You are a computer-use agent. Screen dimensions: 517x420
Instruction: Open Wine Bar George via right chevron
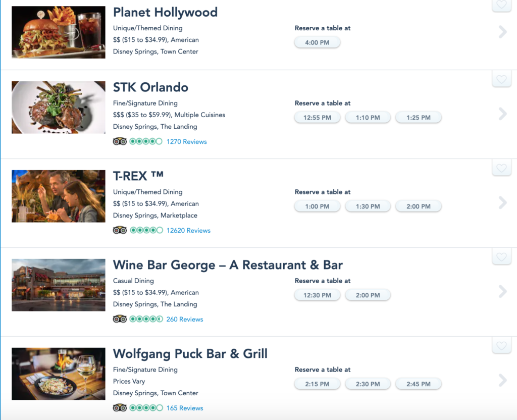click(x=502, y=292)
